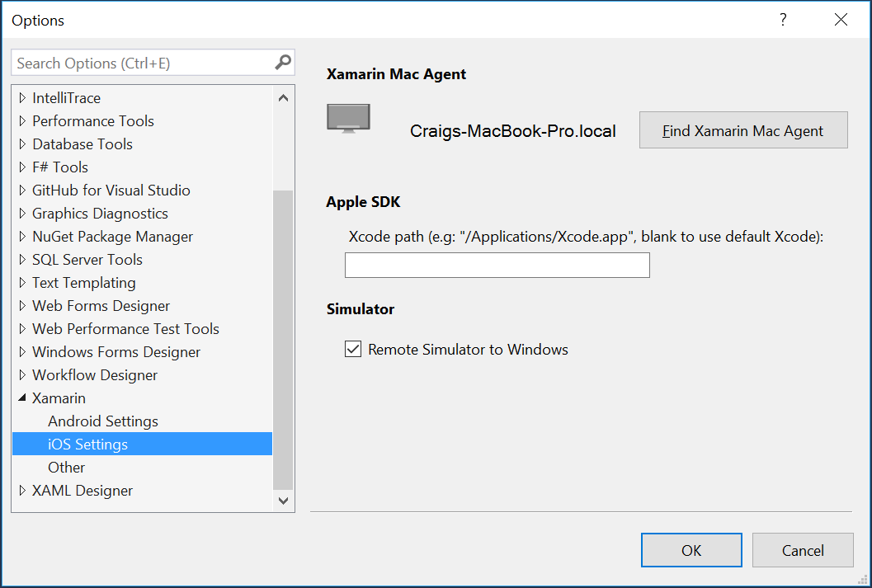This screenshot has width=872, height=588.
Task: Click the Cancel button
Action: pos(803,550)
